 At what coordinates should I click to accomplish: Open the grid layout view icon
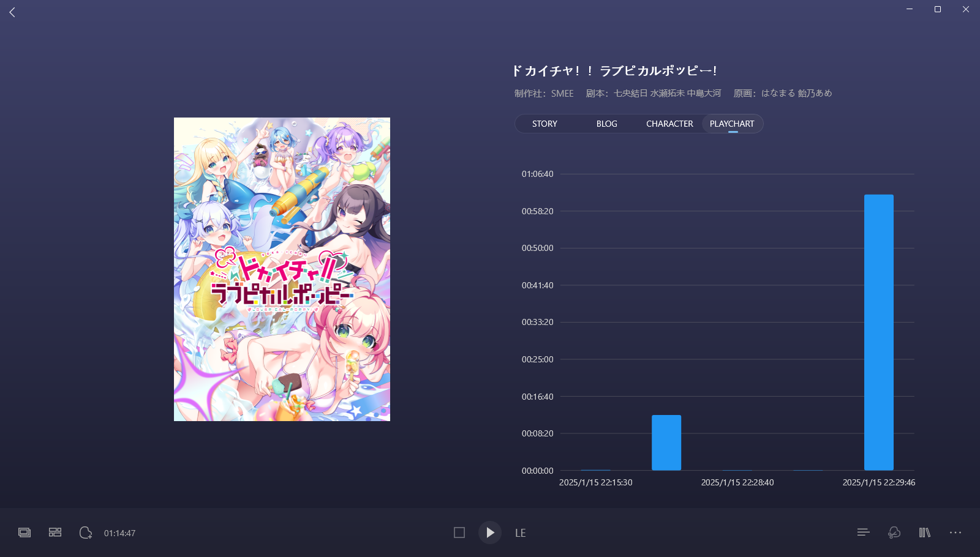55,533
